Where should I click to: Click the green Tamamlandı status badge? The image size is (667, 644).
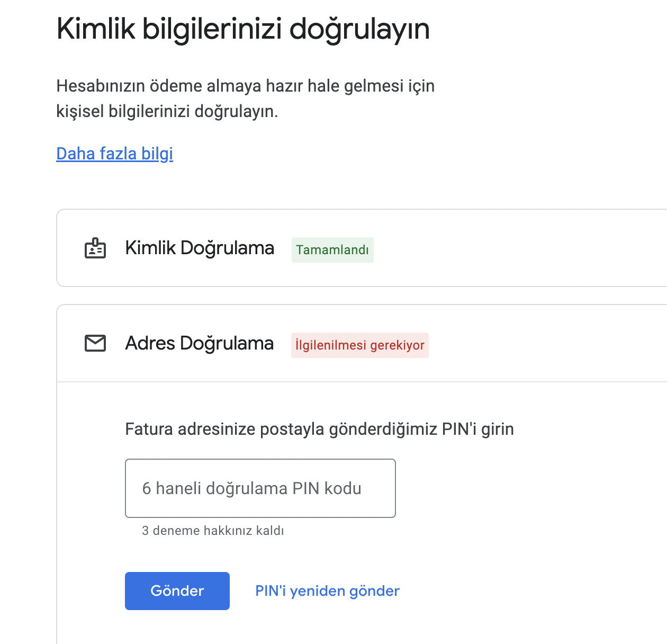point(332,250)
